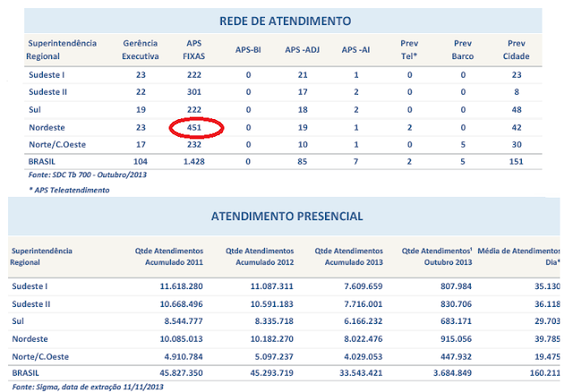Click the "APS-BI" column header
The width and height of the screenshot is (573, 392).
(248, 50)
